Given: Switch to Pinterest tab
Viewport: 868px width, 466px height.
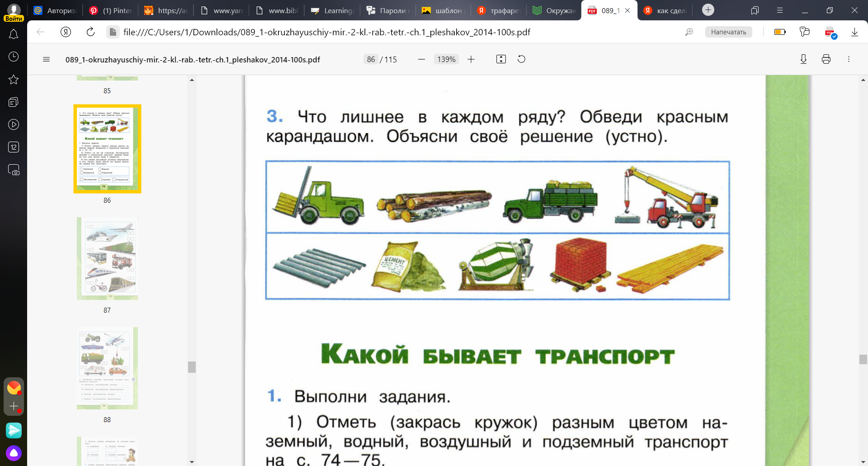Looking at the screenshot, I should [x=111, y=10].
